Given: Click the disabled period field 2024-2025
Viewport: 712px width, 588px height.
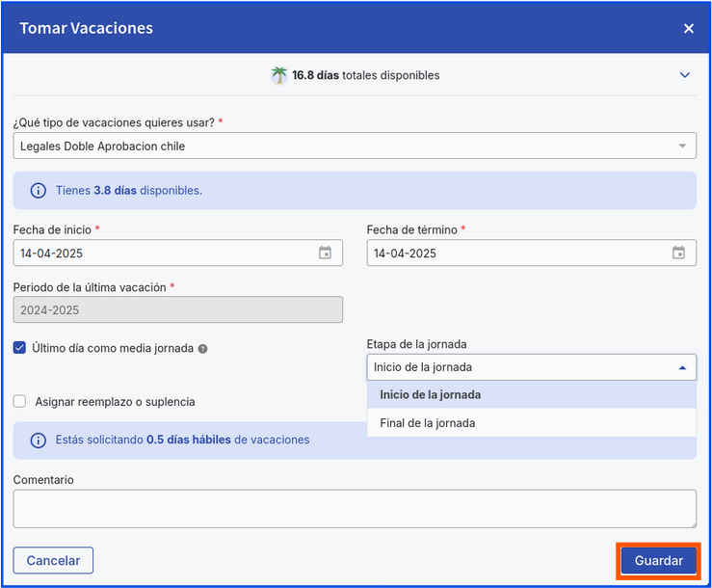Looking at the screenshot, I should pyautogui.click(x=178, y=309).
